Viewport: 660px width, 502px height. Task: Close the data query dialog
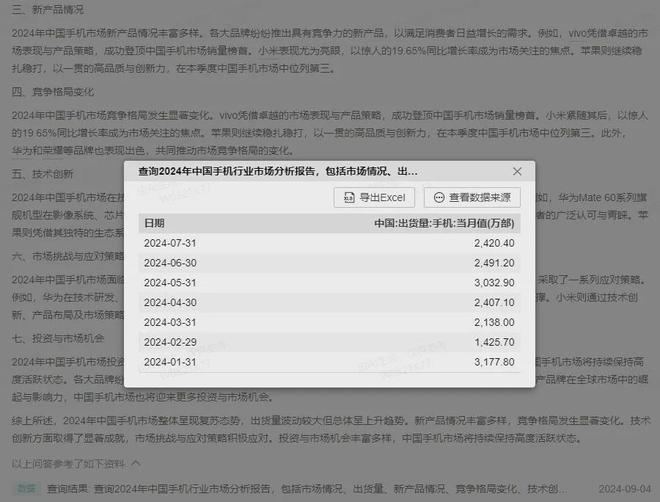(517, 171)
